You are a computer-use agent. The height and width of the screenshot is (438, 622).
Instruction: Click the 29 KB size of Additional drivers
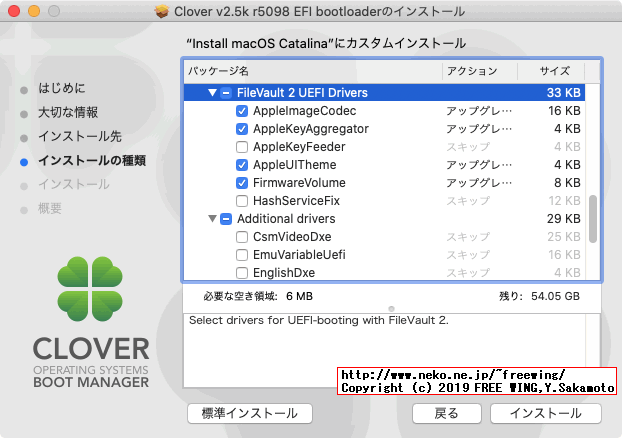click(x=564, y=219)
